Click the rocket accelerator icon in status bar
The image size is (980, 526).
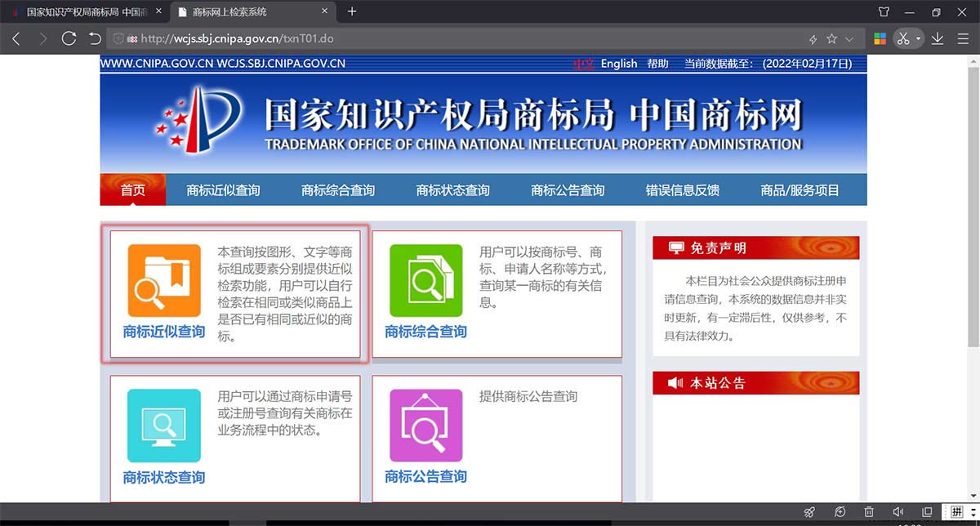(x=809, y=512)
